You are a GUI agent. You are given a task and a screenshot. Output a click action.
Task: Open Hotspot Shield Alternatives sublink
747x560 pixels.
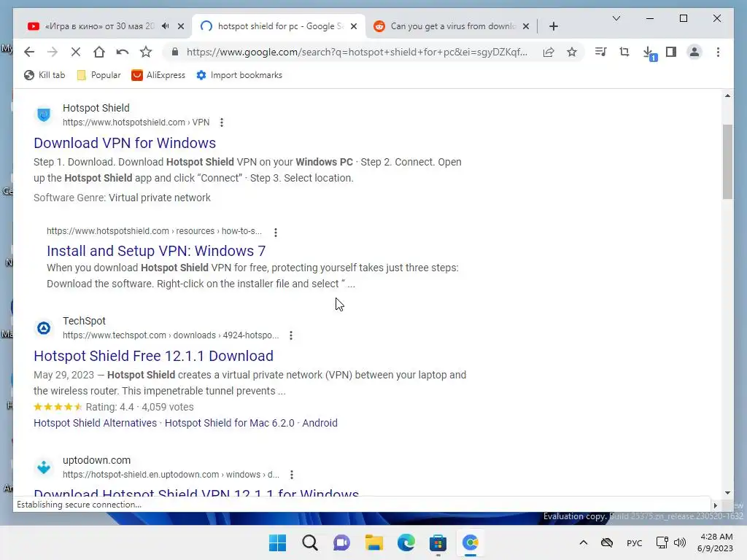coord(96,423)
